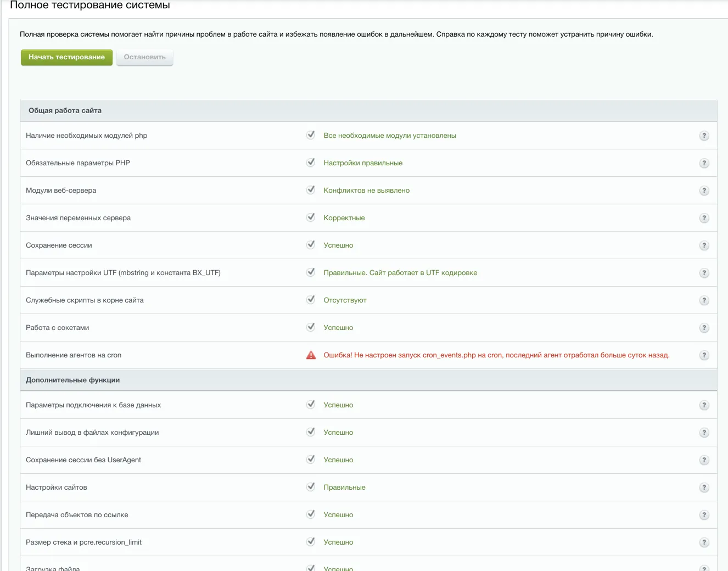
Task: Open help icon for cron agents row
Action: tap(704, 355)
